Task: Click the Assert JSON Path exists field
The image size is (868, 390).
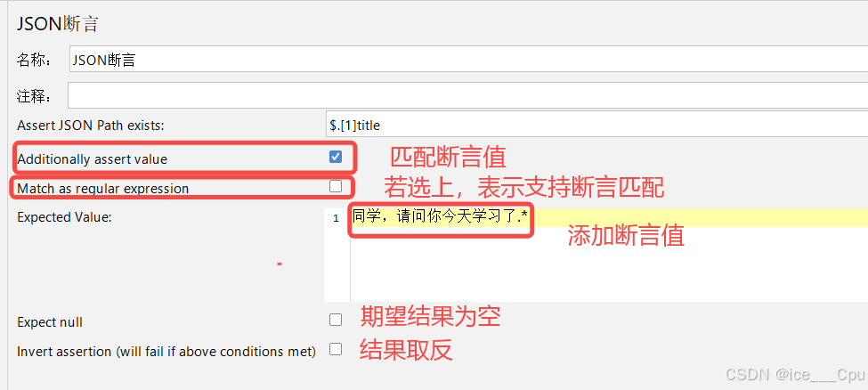Action: tap(596, 126)
